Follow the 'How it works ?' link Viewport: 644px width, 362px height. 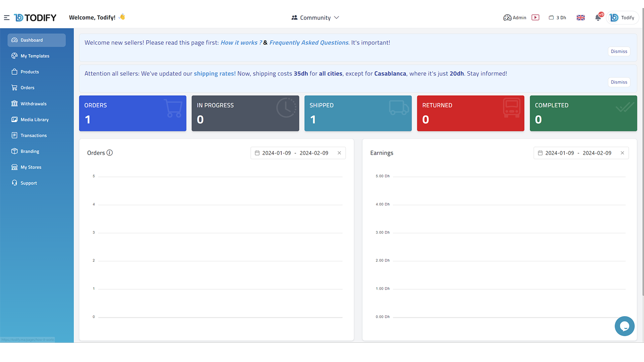pos(241,43)
